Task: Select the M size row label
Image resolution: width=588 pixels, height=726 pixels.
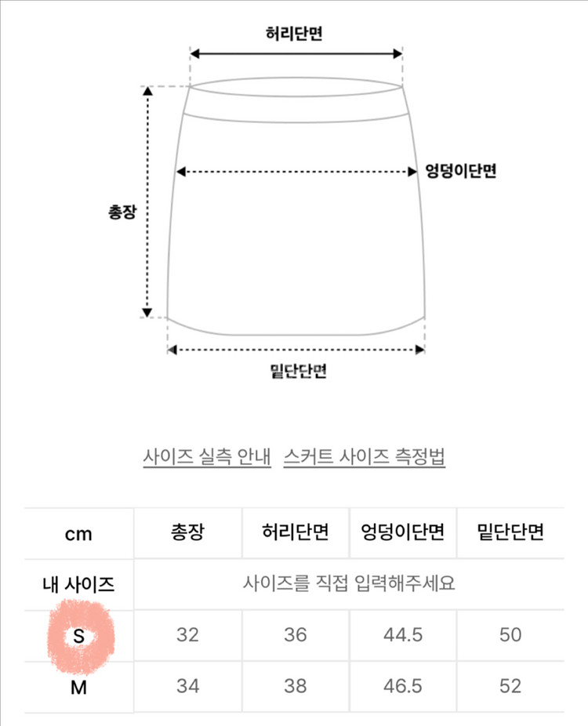Action: coord(78,687)
